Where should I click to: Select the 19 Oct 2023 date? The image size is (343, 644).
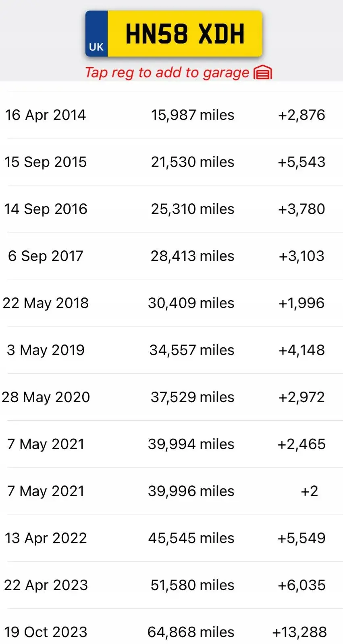click(x=46, y=632)
